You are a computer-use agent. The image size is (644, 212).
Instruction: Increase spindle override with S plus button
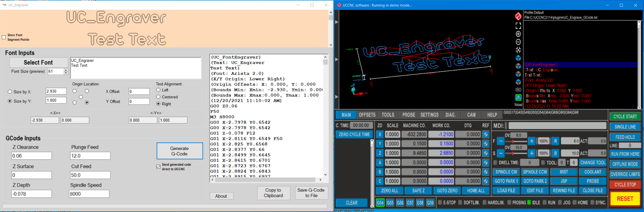pos(532,153)
